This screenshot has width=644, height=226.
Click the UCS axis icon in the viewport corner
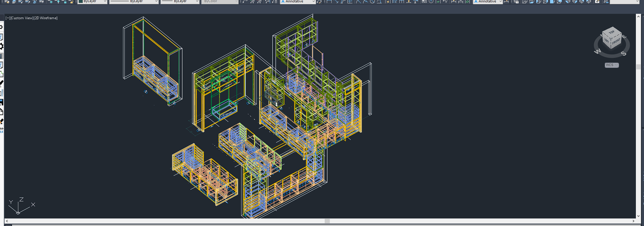tap(22, 206)
